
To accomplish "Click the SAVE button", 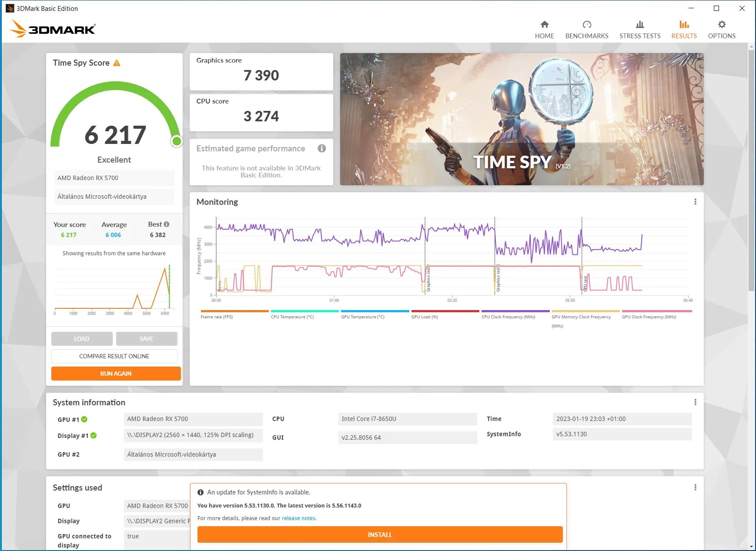I will tap(147, 339).
